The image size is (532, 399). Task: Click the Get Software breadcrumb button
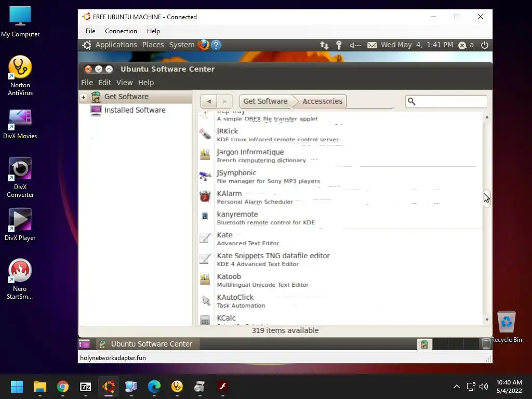coord(265,101)
